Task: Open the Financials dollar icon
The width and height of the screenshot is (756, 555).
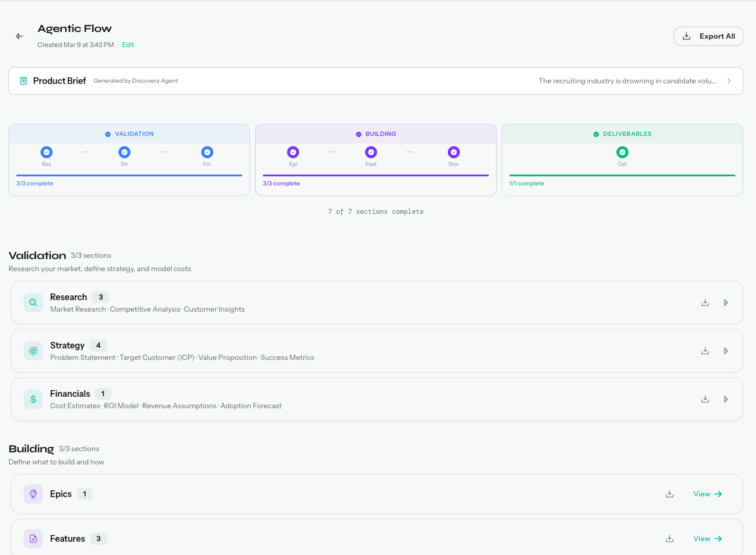Action: tap(33, 399)
